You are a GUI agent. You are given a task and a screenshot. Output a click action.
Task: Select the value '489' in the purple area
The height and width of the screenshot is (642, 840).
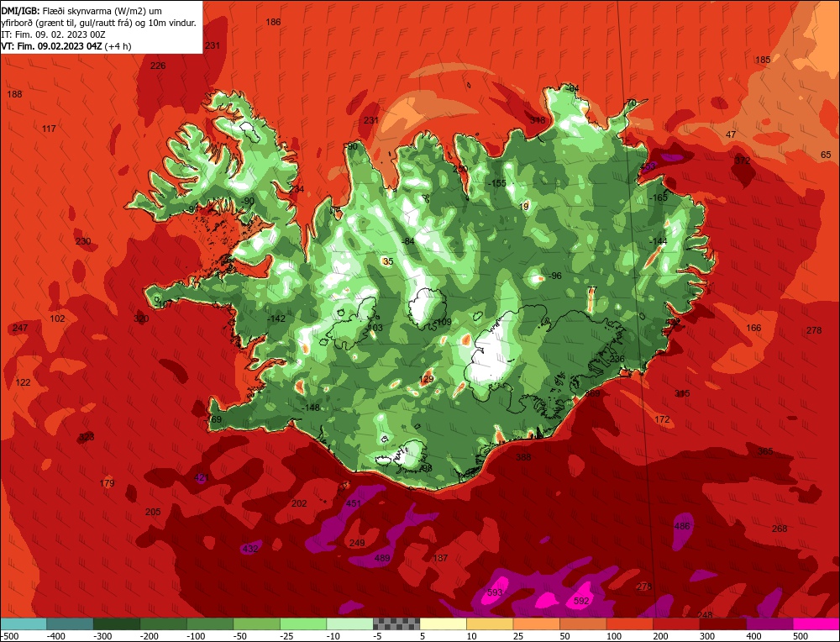(382, 558)
